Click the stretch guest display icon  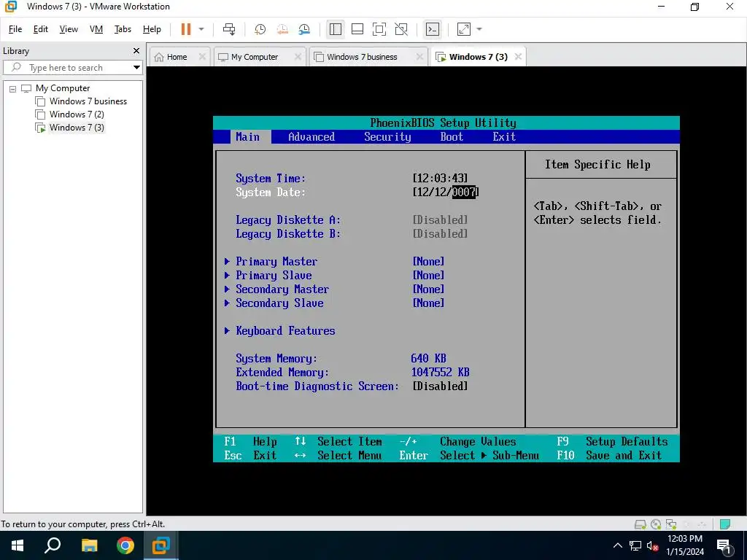click(464, 29)
